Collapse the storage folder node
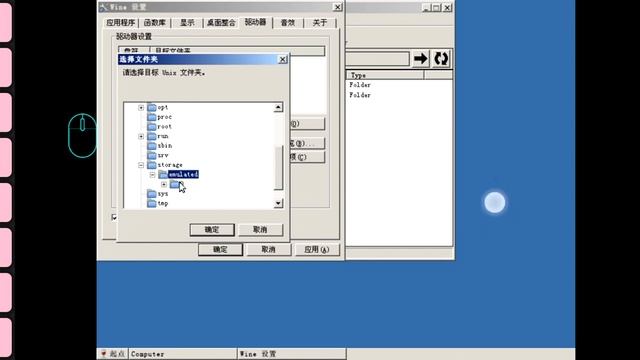Viewport: 640px width, 360px height. 141,165
